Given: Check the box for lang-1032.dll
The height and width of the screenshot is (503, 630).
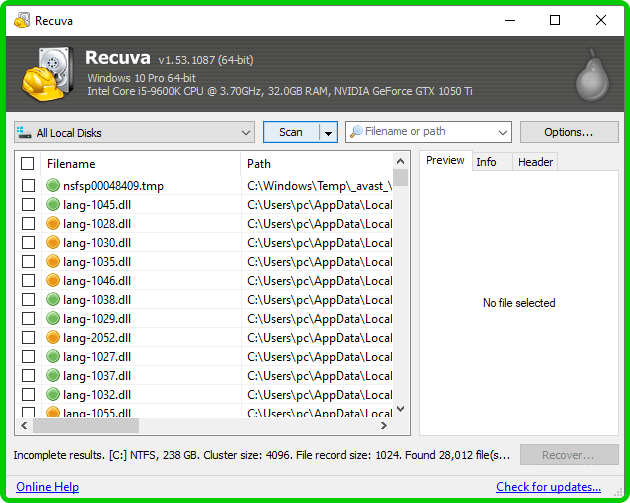Looking at the screenshot, I should pos(28,395).
